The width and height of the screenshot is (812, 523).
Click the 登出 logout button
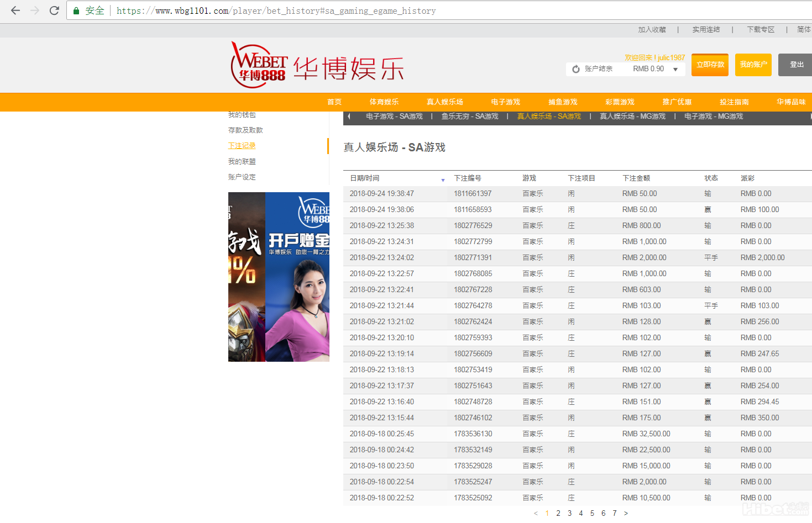tap(796, 65)
